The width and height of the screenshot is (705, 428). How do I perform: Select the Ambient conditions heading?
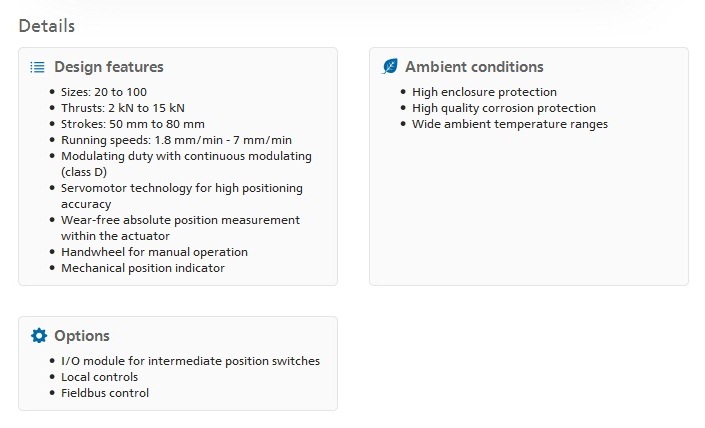[x=474, y=67]
